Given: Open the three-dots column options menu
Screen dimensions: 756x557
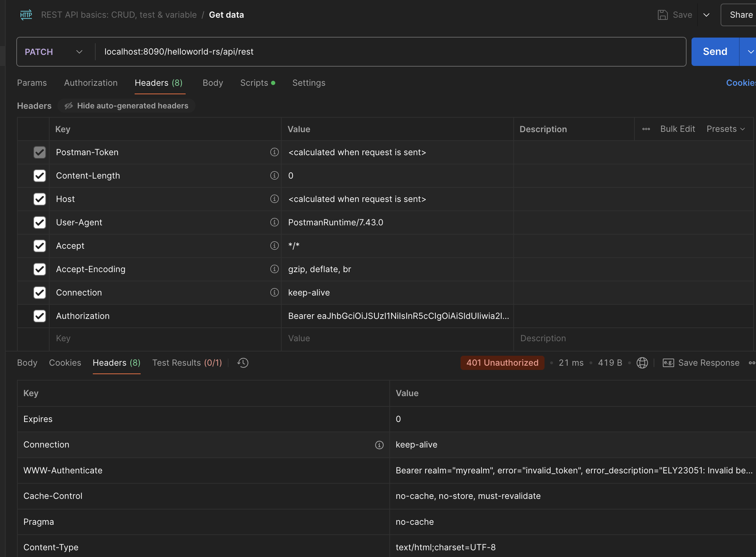Looking at the screenshot, I should click(646, 129).
